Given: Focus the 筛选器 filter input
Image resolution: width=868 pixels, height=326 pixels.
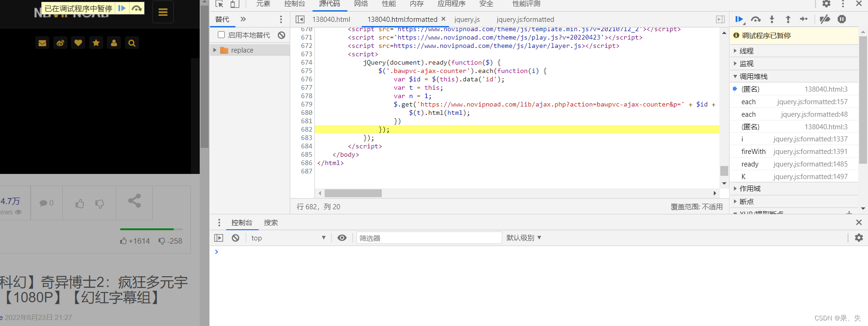Looking at the screenshot, I should click(x=429, y=238).
